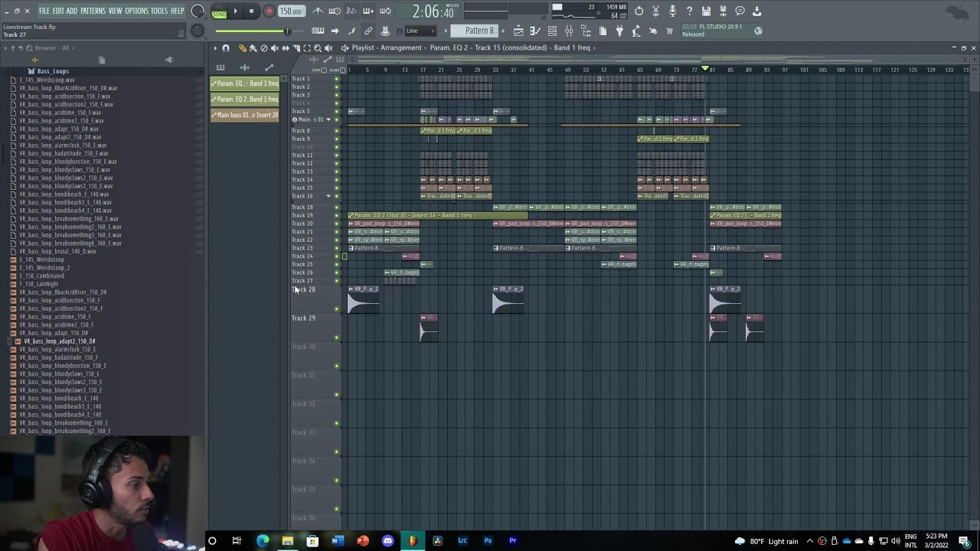The height and width of the screenshot is (551, 980).
Task: Select the Draw pencil tool in Playlist
Action: 243,48
